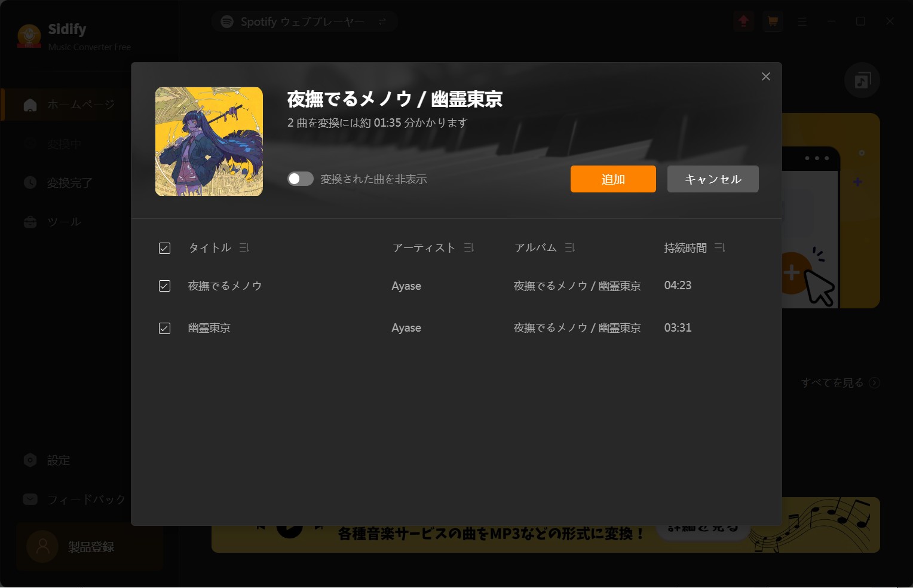913x588 pixels.
Task: Click the すべてを見る link
Action: point(832,382)
